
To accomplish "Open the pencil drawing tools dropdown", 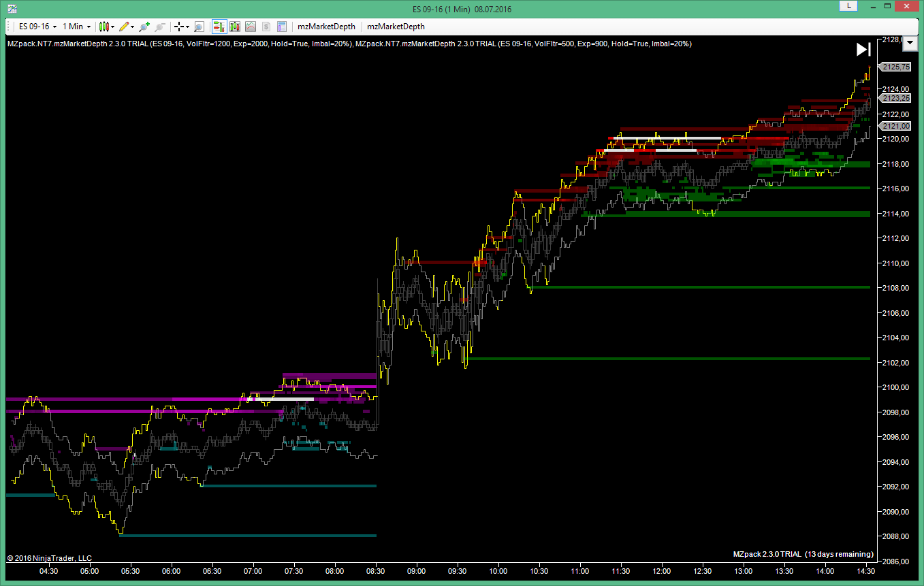I will point(127,27).
